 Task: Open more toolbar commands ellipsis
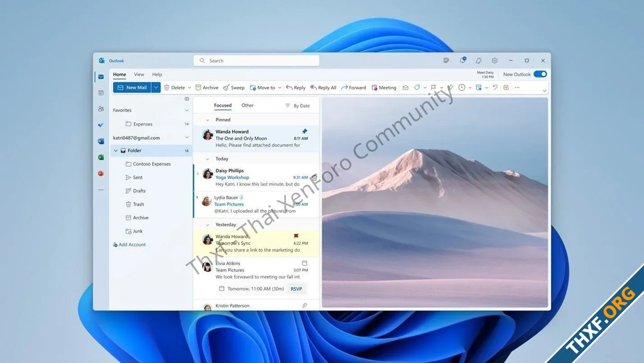(517, 88)
